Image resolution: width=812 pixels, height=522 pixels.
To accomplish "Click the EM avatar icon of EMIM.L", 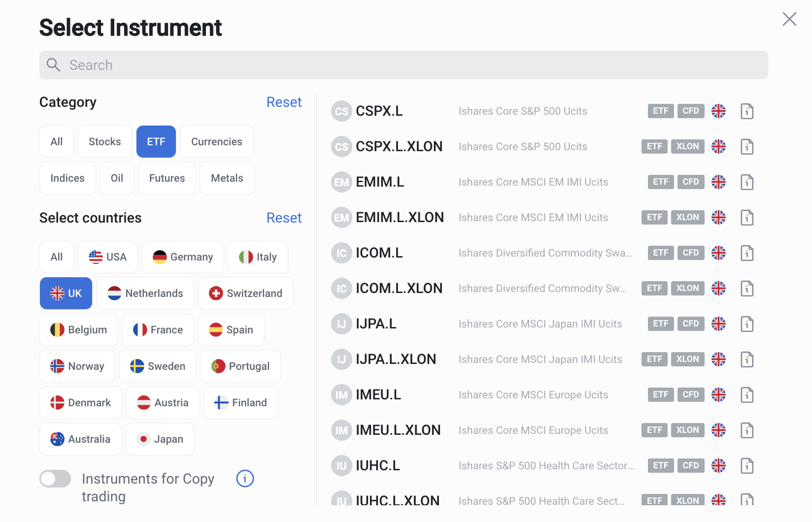I will click(341, 182).
